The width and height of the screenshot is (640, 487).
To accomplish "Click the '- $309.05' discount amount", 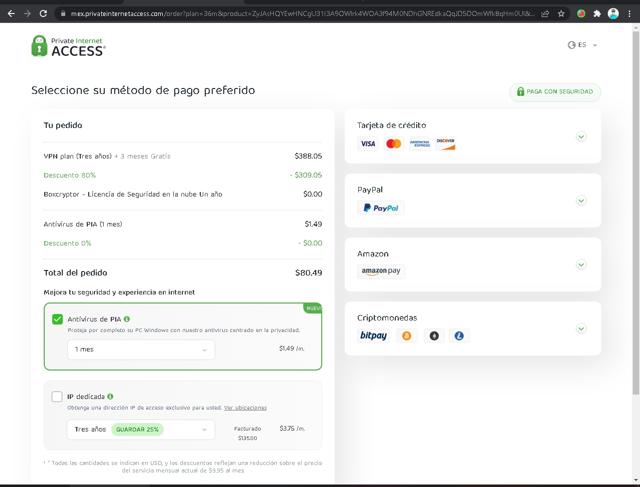I will [x=306, y=175].
